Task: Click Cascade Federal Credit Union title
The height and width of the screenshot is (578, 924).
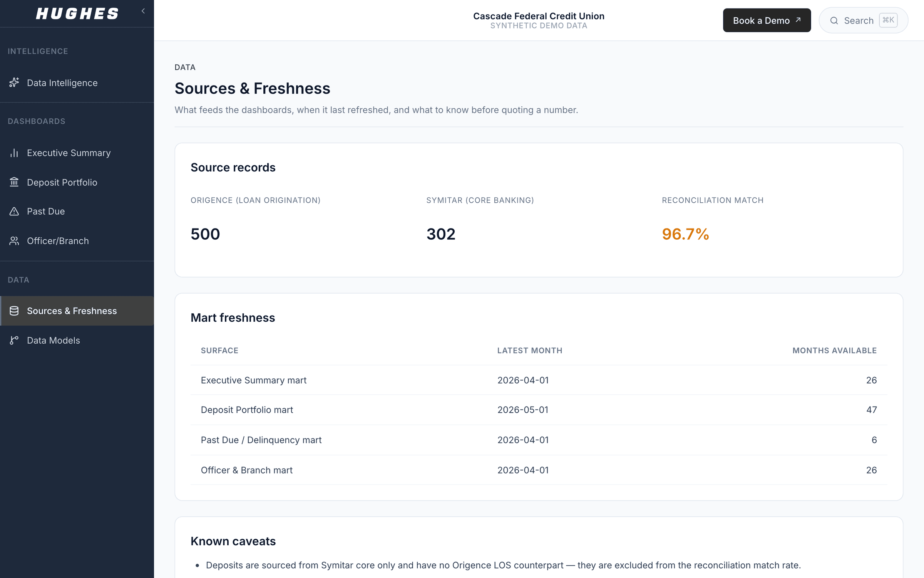Action: pos(539,16)
